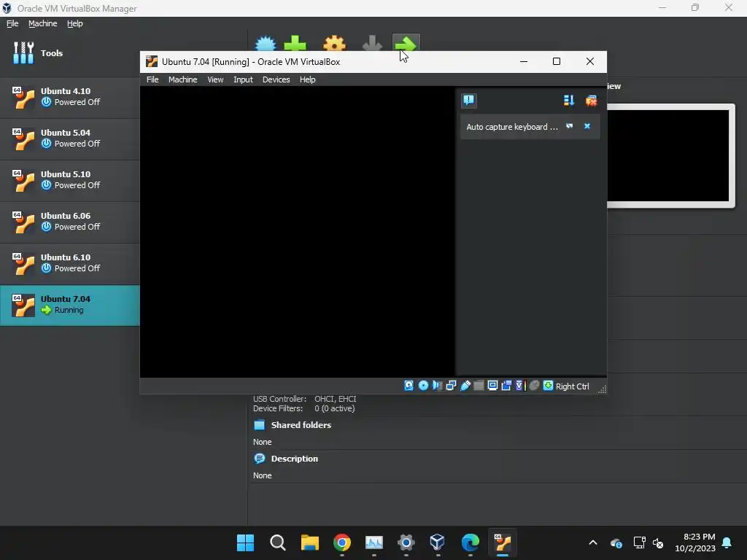Open the Devices menu in VM window

pyautogui.click(x=276, y=79)
